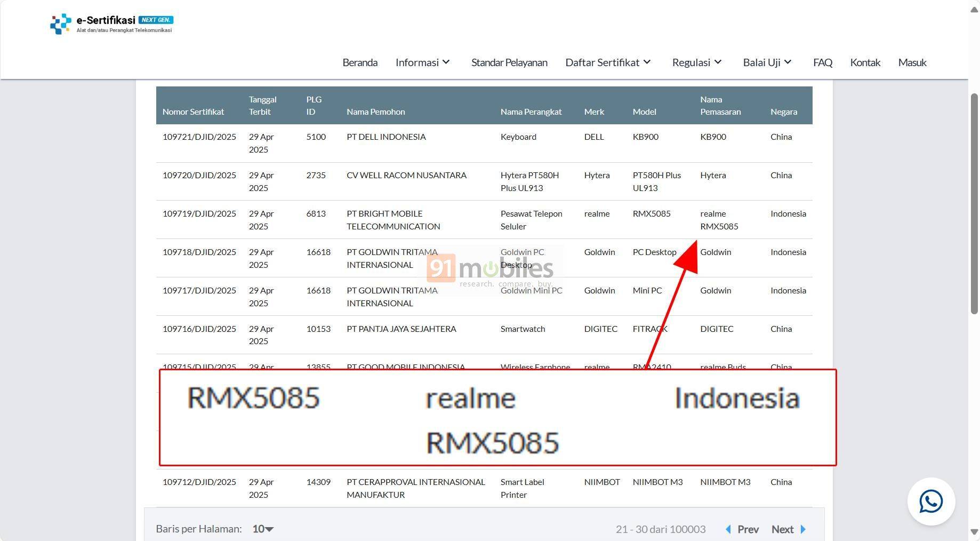This screenshot has height=541, width=980.
Task: Click PT BRIGHT MOBILE TELECOMMUNICATION applicant
Action: [x=393, y=220]
